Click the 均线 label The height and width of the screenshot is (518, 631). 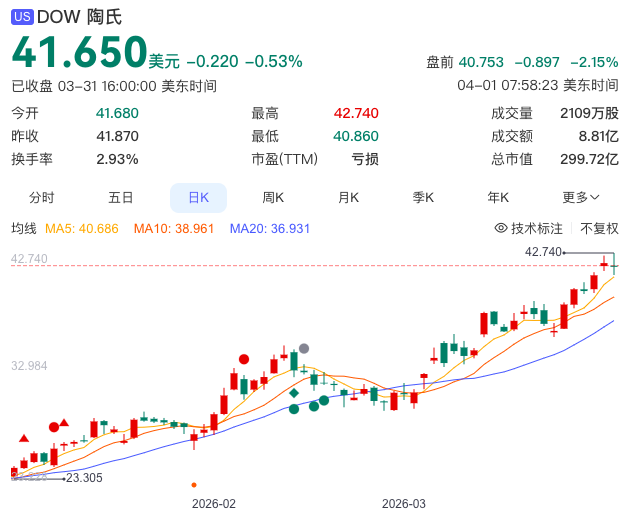[24, 229]
